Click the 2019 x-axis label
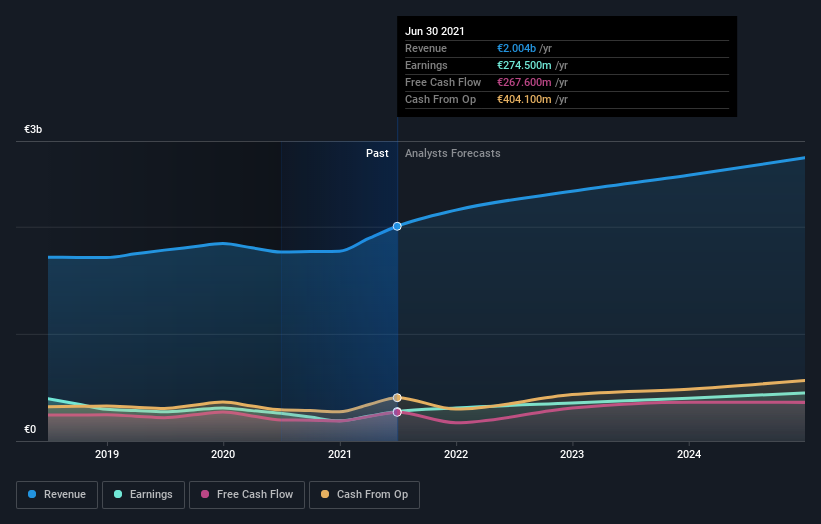This screenshot has width=821, height=524. 107,454
